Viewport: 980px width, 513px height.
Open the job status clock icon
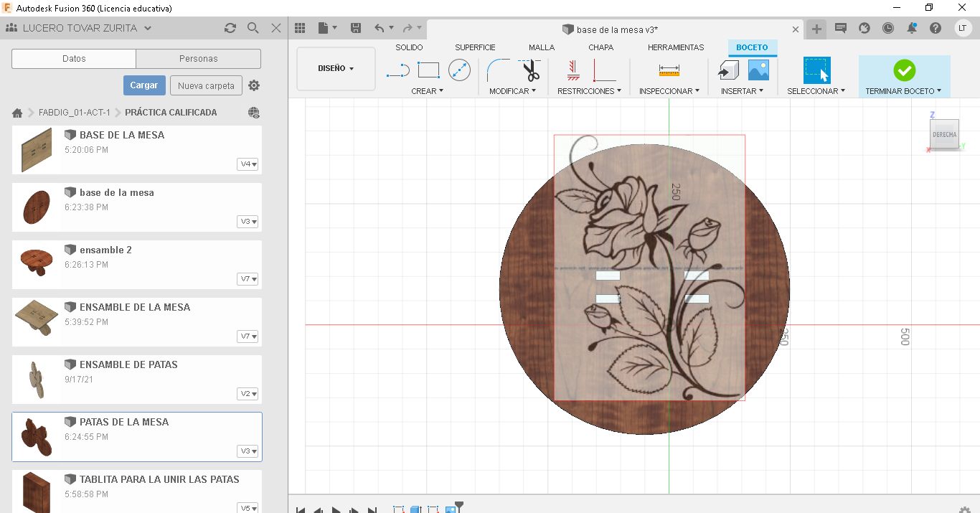pos(888,28)
